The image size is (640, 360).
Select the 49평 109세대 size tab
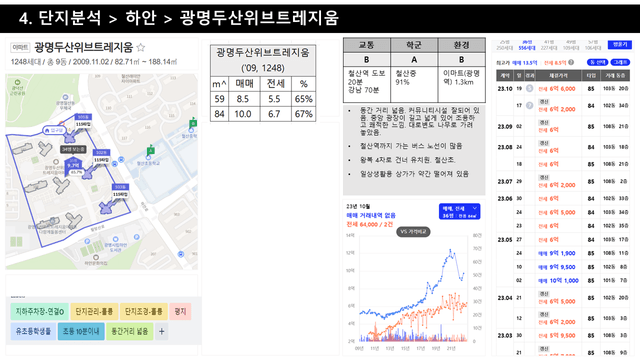571,45
